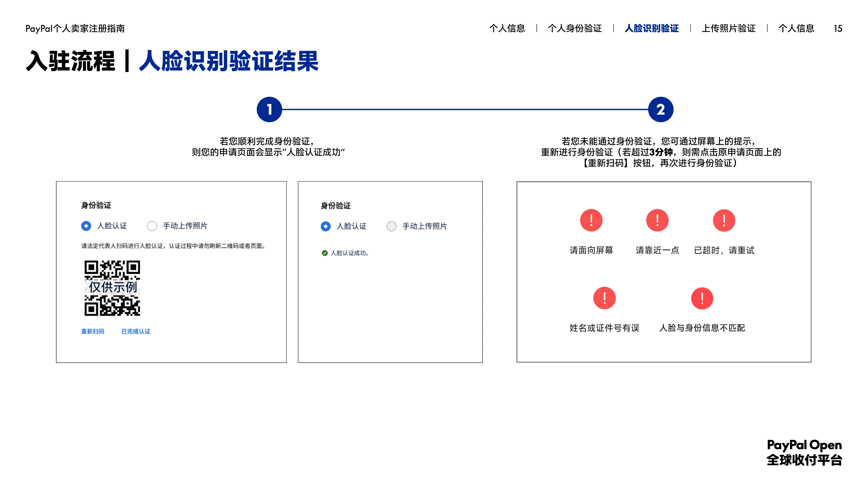The height and width of the screenshot is (488, 868).
Task: Click the 请法定代表人扫码进行人脸认证 instruction line
Action: 173,246
